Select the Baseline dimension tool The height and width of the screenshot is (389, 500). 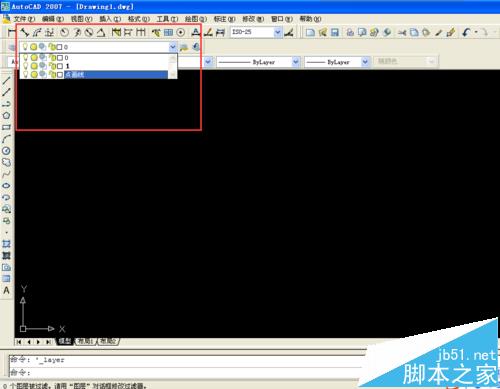(128, 32)
